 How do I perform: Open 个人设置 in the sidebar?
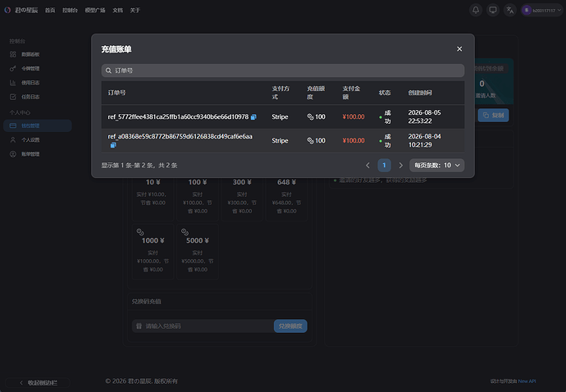38,139
